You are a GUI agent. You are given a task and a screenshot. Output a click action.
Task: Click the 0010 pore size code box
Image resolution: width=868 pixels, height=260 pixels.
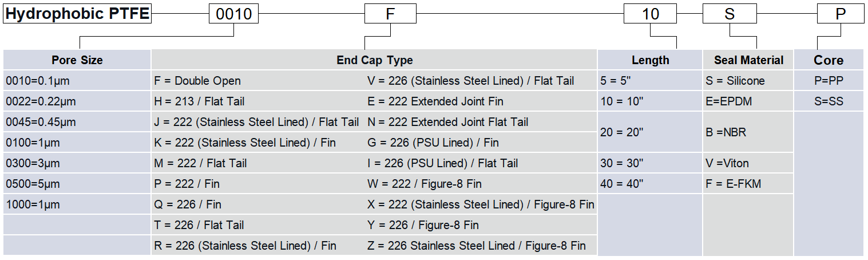point(234,14)
